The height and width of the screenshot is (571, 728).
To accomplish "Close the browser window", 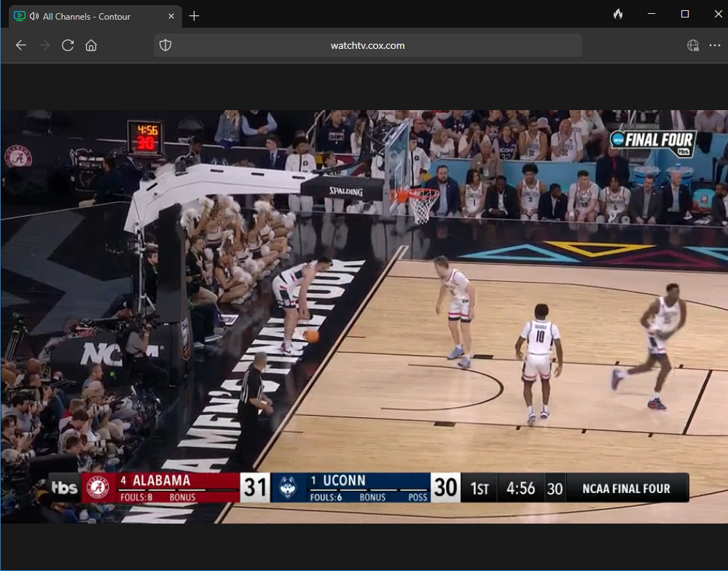I will [718, 14].
